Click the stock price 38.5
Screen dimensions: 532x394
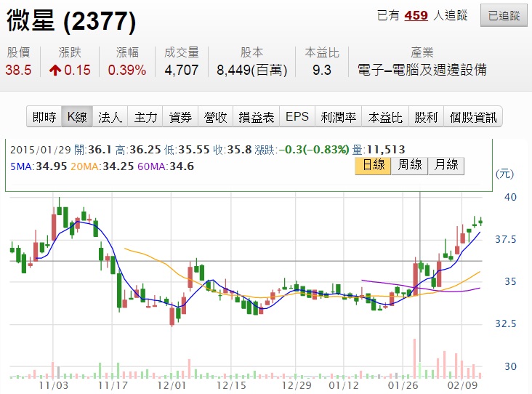18,71
